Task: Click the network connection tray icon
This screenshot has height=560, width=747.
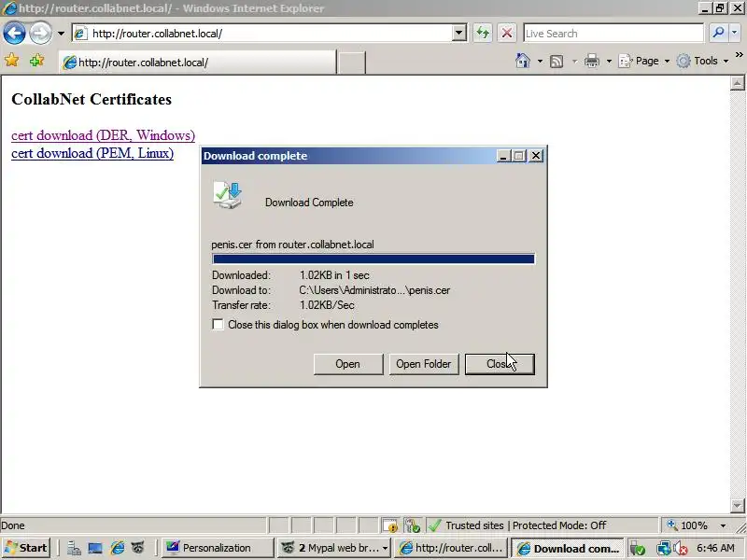Action: tap(664, 549)
